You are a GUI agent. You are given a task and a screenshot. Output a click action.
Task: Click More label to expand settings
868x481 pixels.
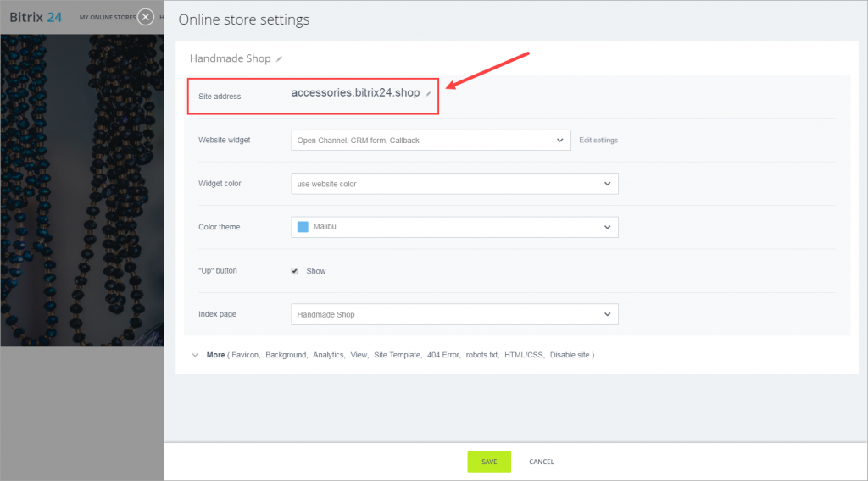point(215,355)
